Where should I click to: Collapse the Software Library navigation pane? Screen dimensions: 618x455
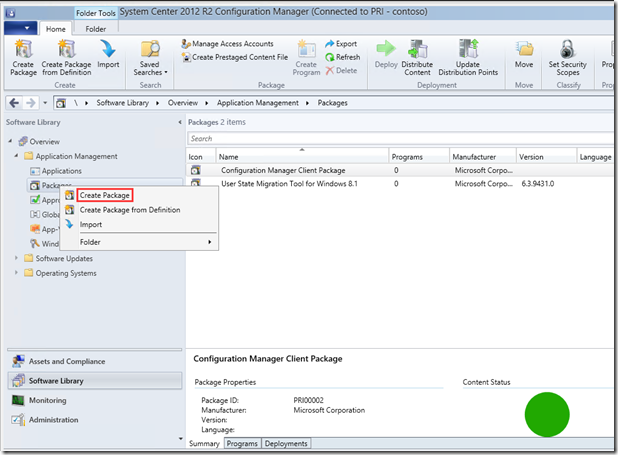[x=180, y=122]
